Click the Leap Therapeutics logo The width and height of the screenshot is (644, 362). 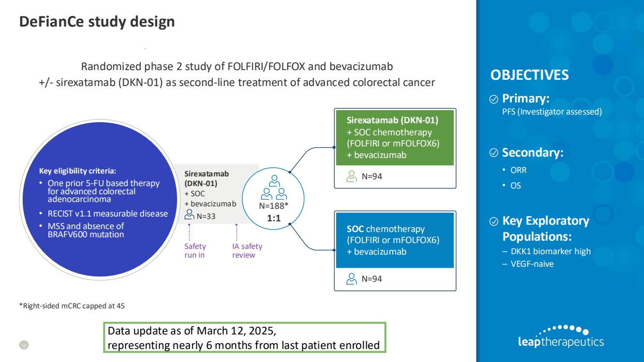click(x=560, y=337)
